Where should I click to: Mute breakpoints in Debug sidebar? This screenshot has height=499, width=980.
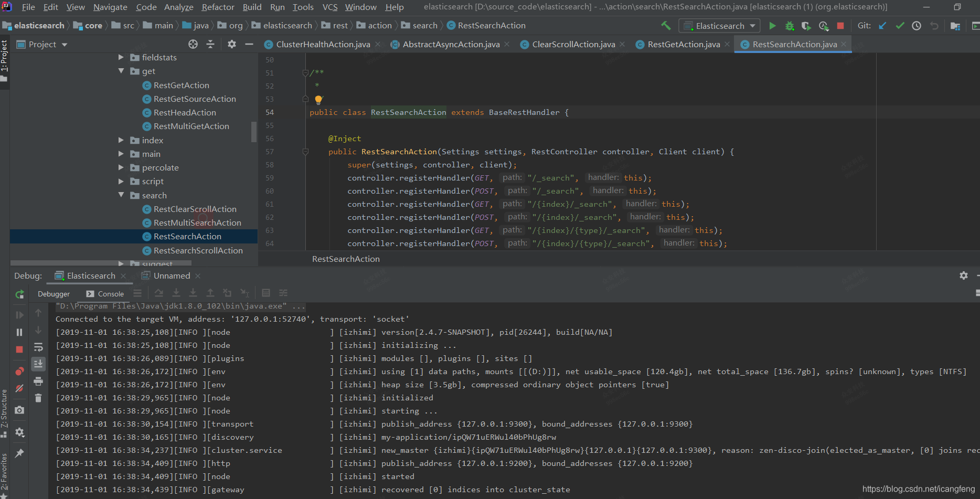click(19, 389)
